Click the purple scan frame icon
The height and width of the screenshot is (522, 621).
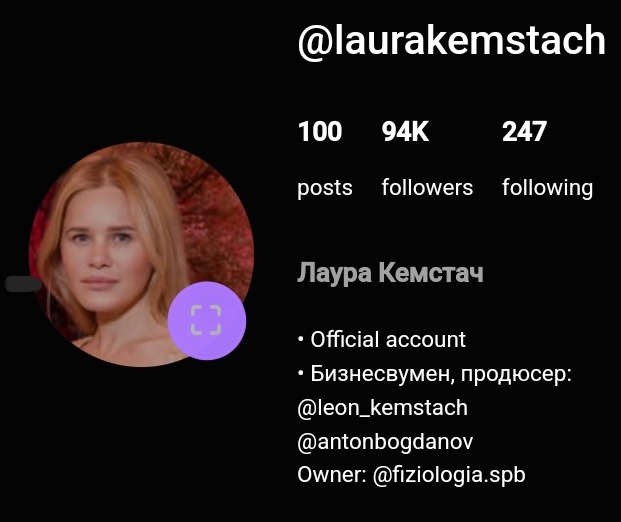pos(206,320)
